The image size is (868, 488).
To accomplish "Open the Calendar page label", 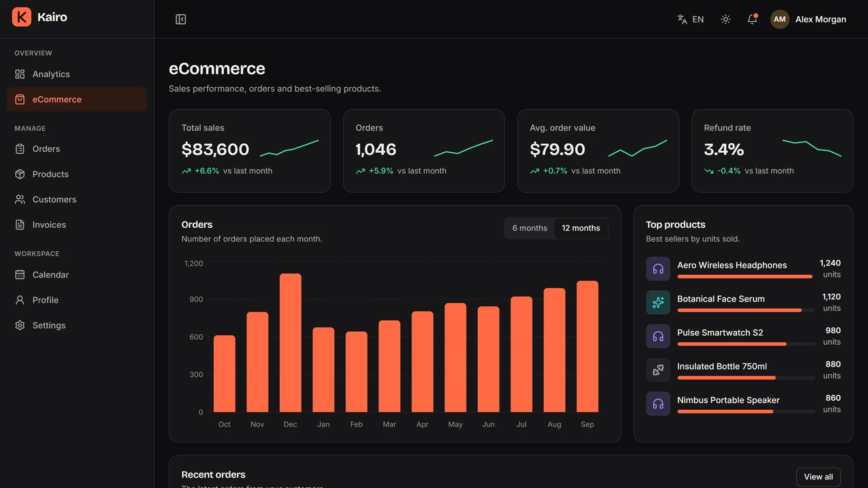I will 51,275.
